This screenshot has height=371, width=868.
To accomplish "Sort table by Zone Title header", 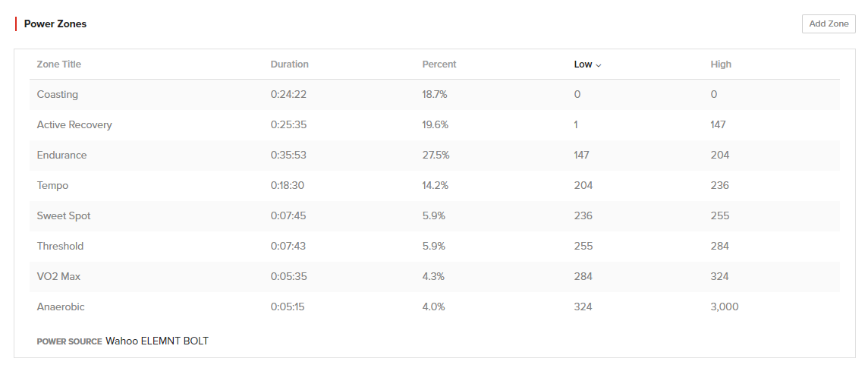I will pyautogui.click(x=58, y=64).
